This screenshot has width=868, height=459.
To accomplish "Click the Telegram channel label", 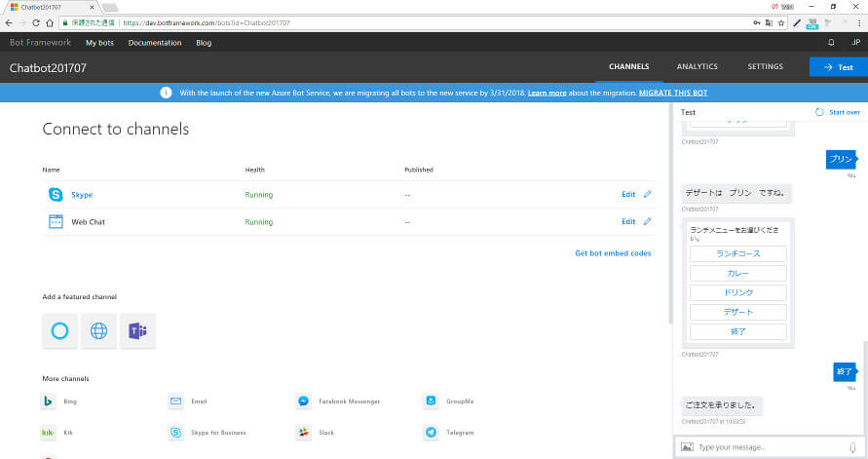I will tap(460, 433).
